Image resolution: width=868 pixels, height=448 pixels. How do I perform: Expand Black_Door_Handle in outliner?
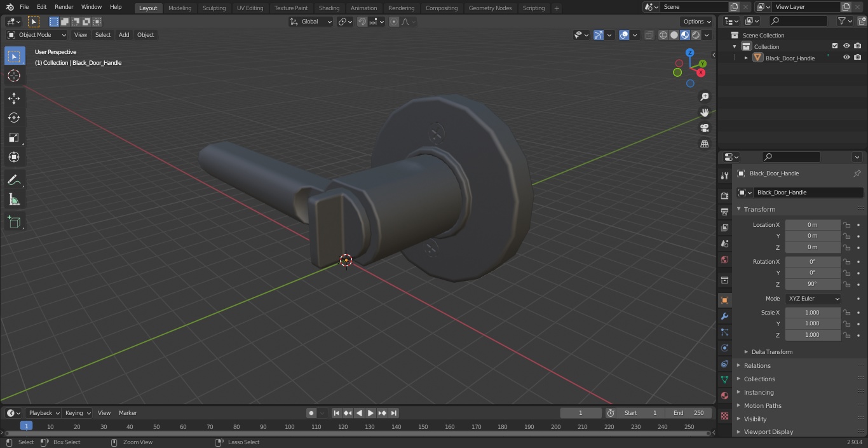click(746, 58)
